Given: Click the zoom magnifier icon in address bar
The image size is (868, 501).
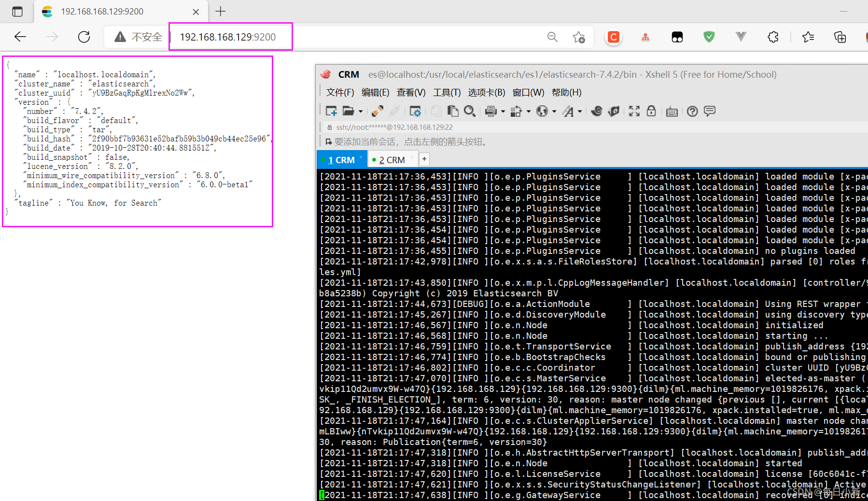Looking at the screenshot, I should 552,37.
